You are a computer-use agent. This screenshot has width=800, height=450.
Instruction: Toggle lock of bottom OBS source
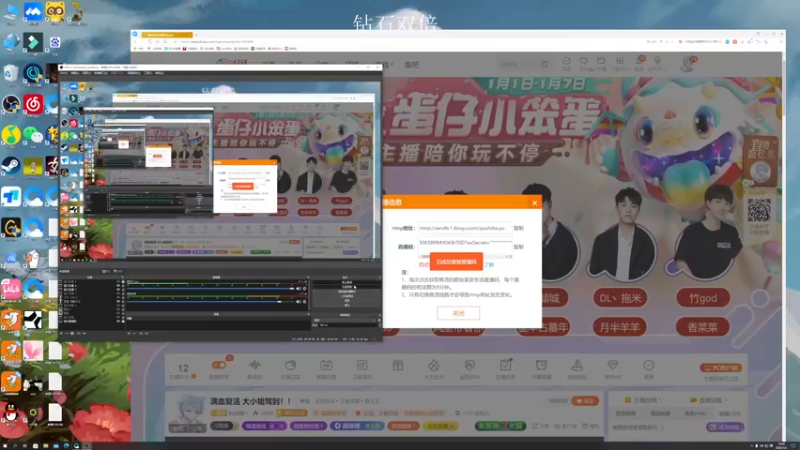(x=123, y=321)
